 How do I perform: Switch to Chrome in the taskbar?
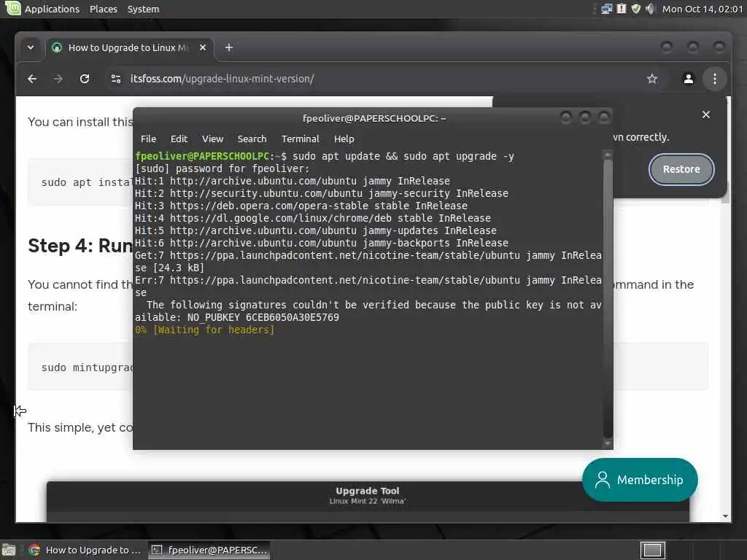pyautogui.click(x=85, y=550)
